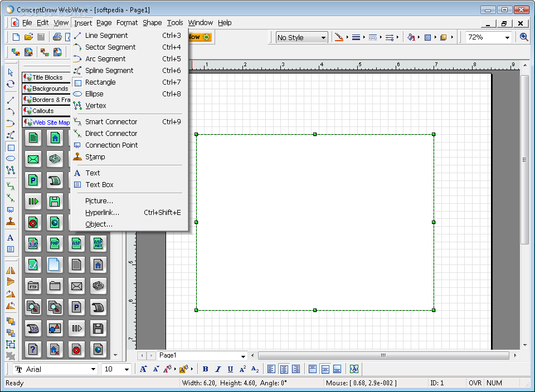Screen dimensions: 535x392
Task: Toggle Underline text formatting
Action: click(230, 369)
